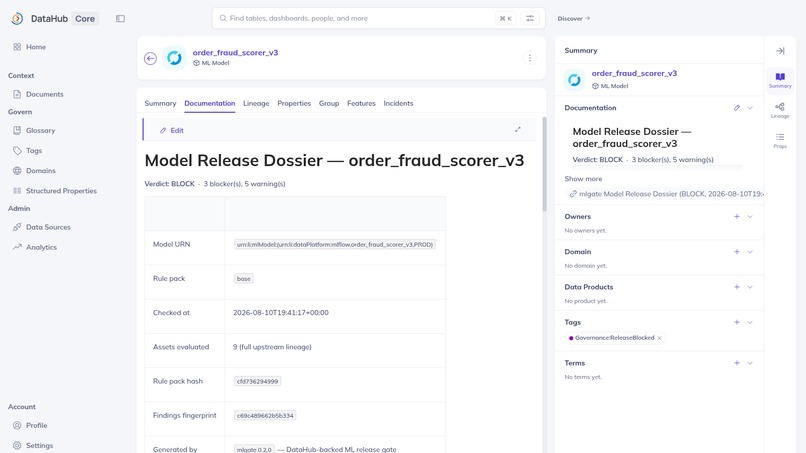The height and width of the screenshot is (453, 806).
Task: Collapse the Tags section chevron
Action: (750, 322)
